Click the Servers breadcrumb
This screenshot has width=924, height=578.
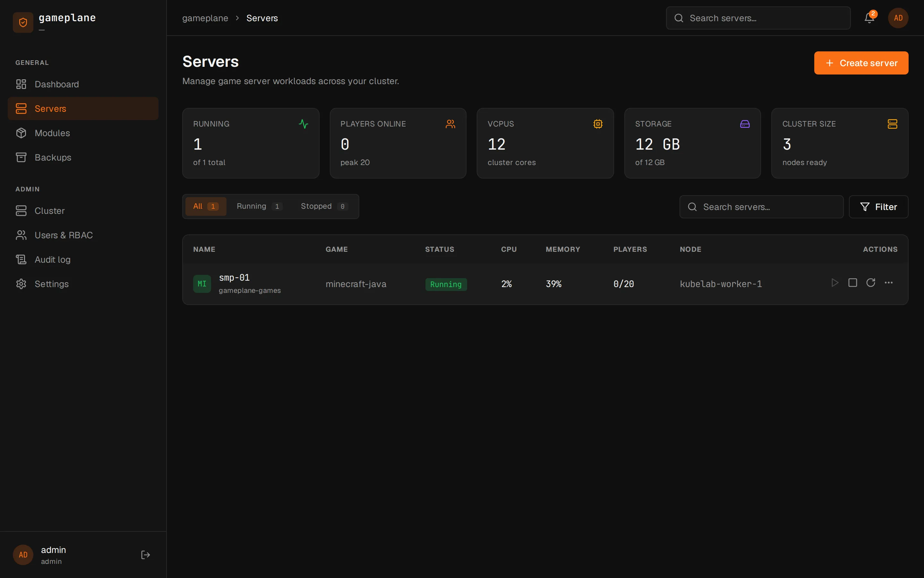click(x=262, y=18)
